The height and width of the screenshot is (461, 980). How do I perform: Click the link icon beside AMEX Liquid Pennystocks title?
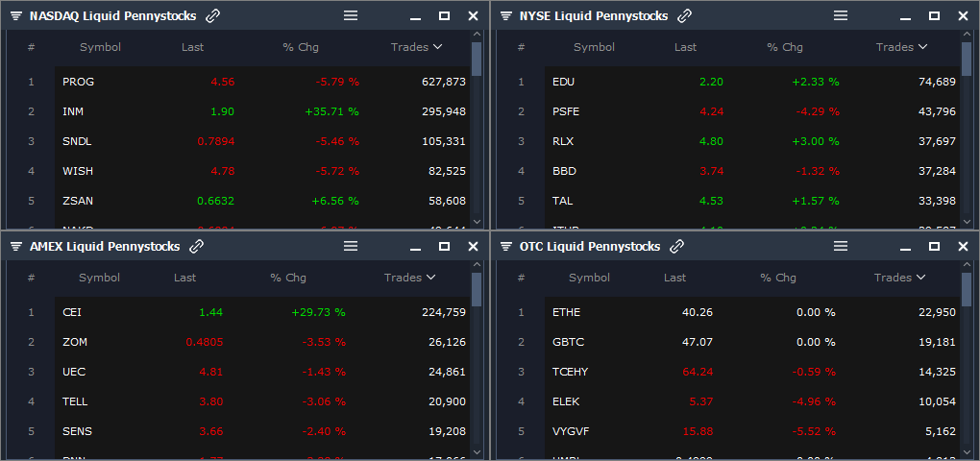click(197, 247)
